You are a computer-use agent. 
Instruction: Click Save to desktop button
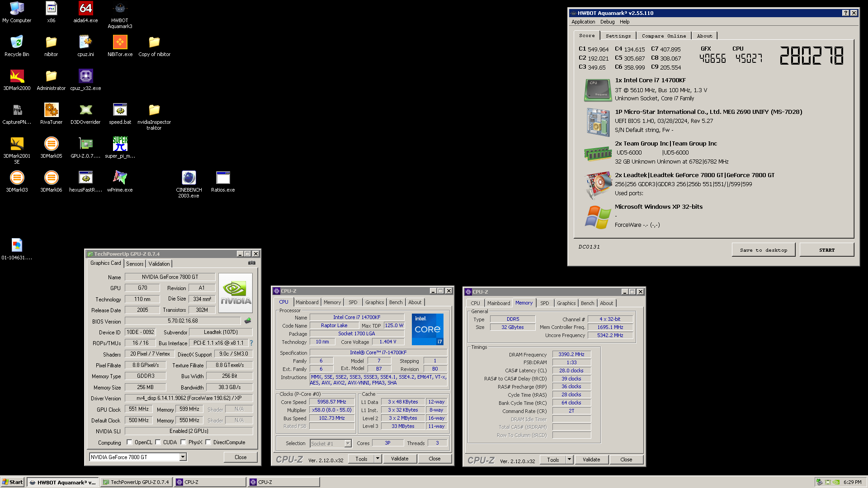click(x=764, y=250)
